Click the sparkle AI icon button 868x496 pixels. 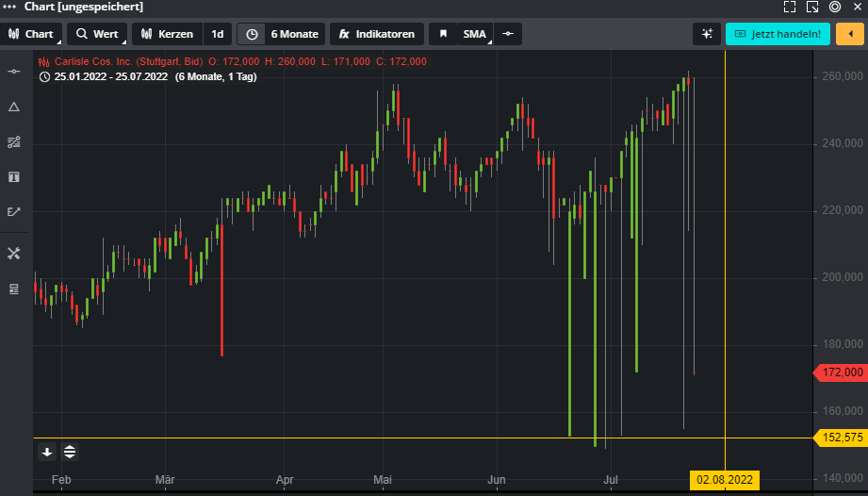point(707,34)
